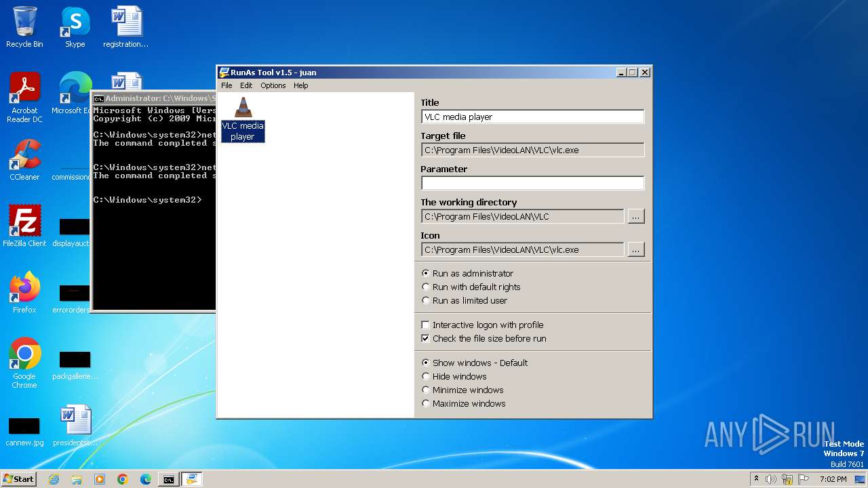The width and height of the screenshot is (868, 488).
Task: Open the Google Chrome desktop shortcut
Action: click(x=24, y=363)
